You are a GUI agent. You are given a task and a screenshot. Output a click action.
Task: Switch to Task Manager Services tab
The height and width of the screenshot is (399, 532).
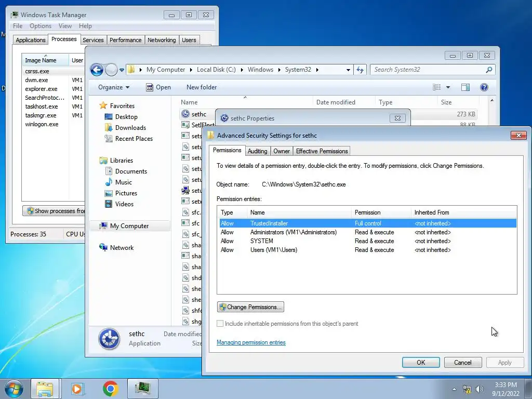pos(93,40)
